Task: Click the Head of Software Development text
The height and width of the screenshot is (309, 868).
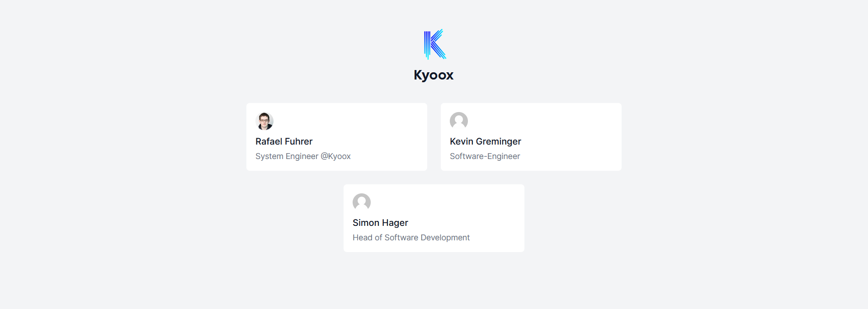Action: [411, 238]
